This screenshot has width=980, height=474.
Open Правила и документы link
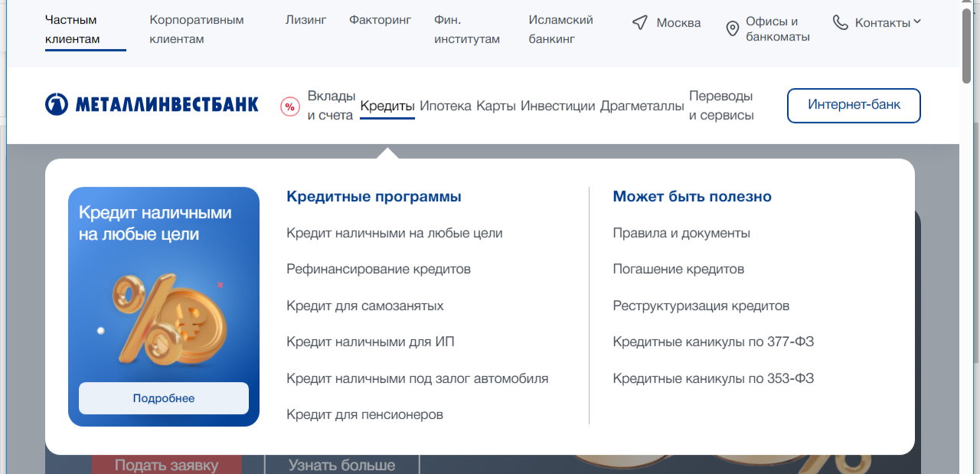681,233
